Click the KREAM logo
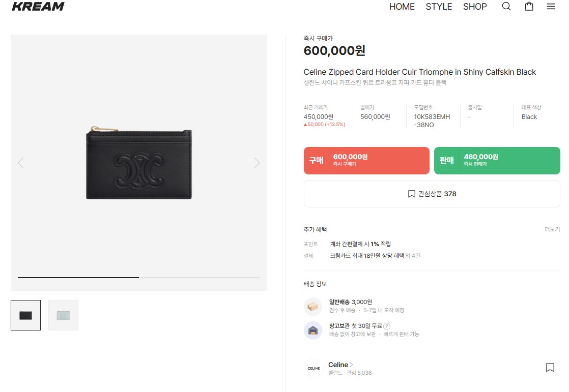The height and width of the screenshot is (392, 569). click(x=38, y=7)
